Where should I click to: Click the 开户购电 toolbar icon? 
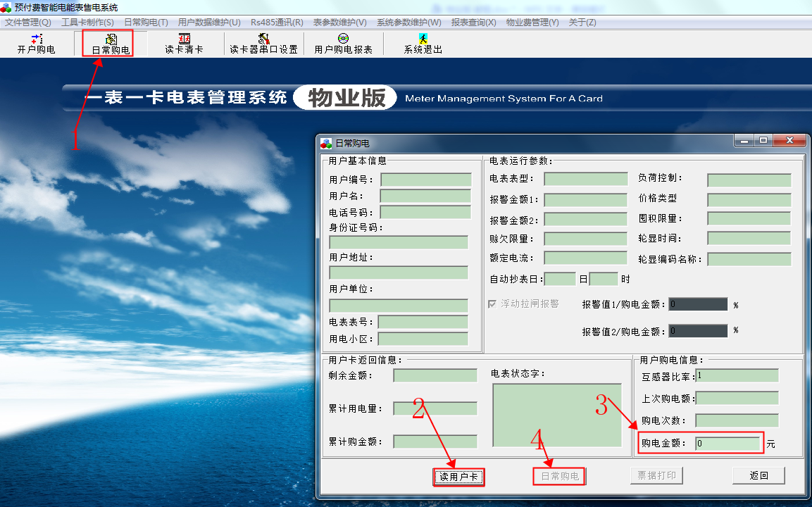(x=36, y=44)
